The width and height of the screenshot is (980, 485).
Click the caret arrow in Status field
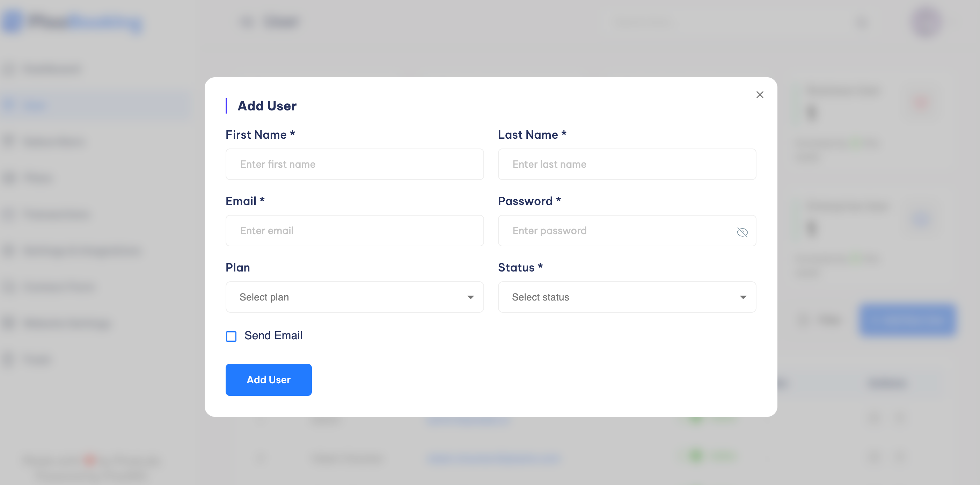pyautogui.click(x=743, y=297)
